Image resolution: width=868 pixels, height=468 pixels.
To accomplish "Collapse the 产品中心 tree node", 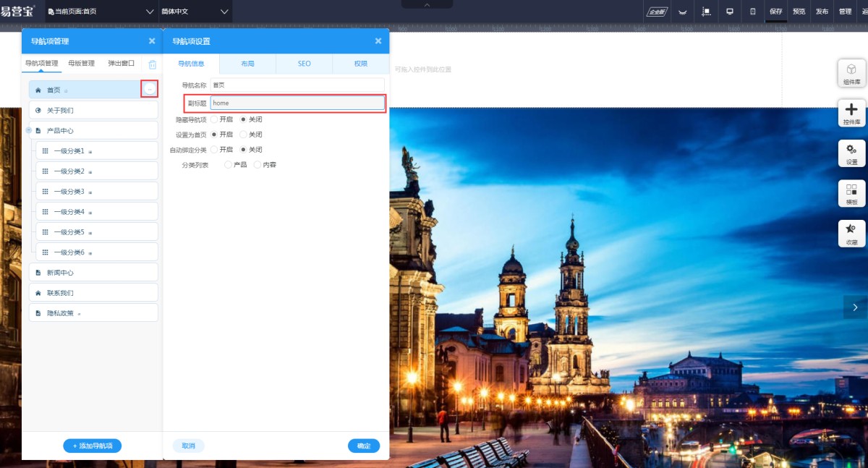I will (x=28, y=131).
